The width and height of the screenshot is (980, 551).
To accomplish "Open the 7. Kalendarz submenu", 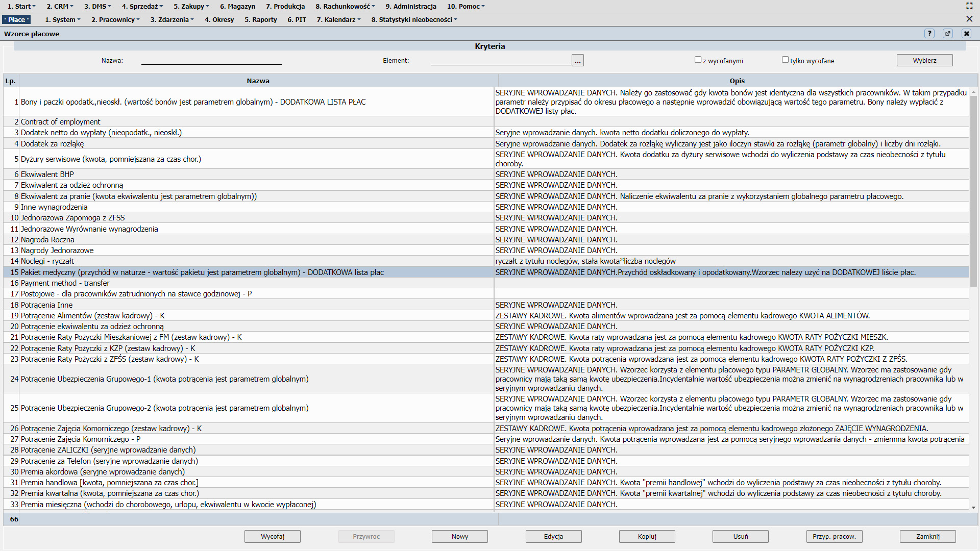I will point(338,19).
